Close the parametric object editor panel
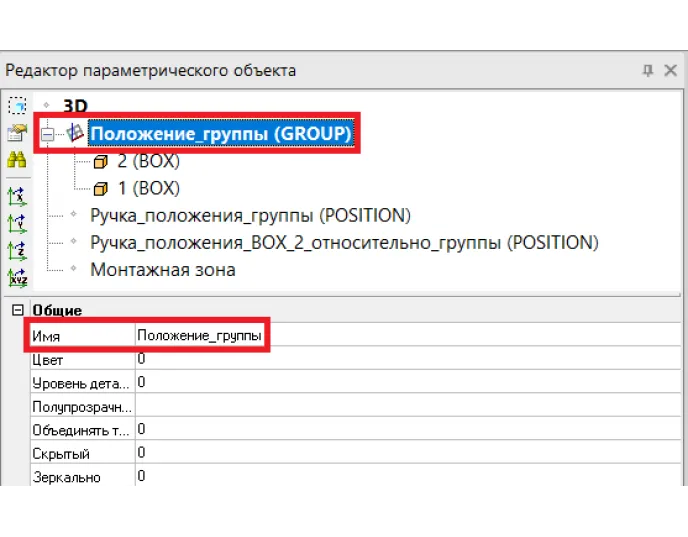This screenshot has width=688, height=537. tap(670, 70)
